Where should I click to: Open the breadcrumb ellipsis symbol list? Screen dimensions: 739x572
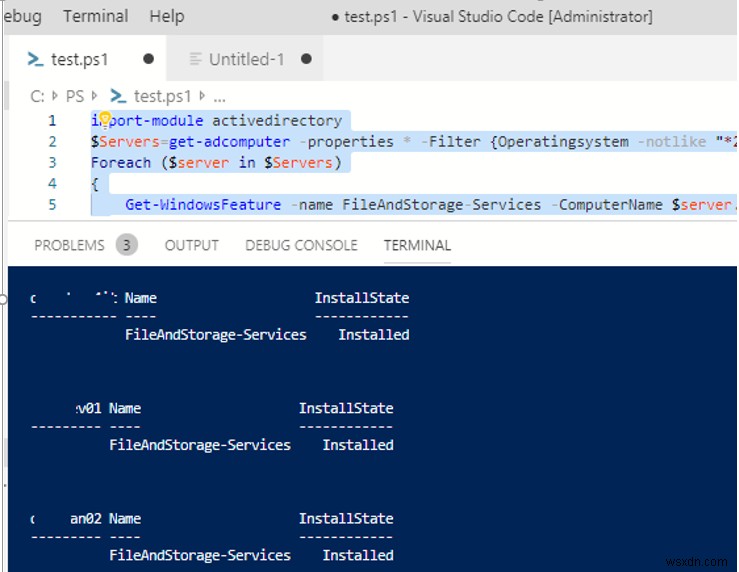(x=219, y=98)
